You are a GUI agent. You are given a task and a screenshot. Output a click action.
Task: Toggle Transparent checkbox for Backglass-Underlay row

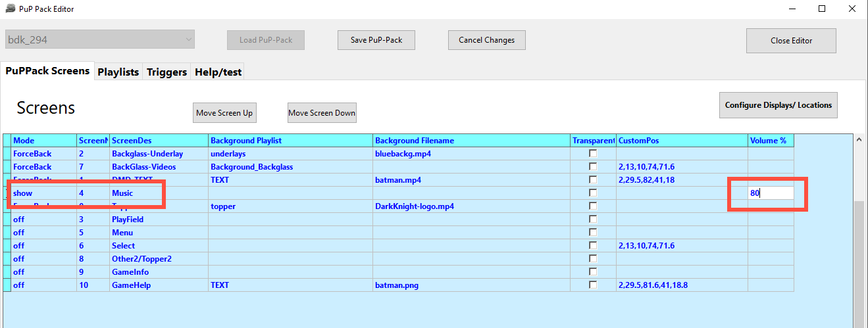click(593, 153)
